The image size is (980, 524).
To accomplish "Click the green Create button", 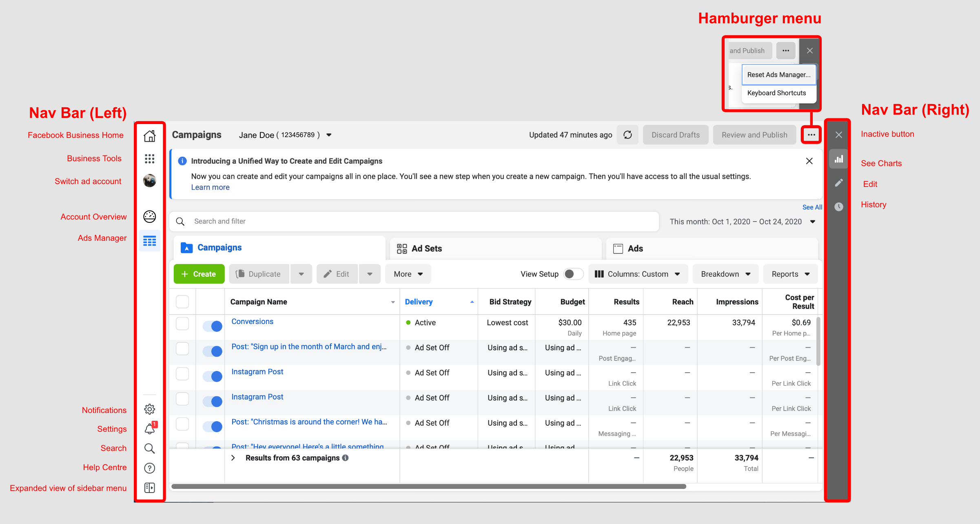I will (x=199, y=274).
